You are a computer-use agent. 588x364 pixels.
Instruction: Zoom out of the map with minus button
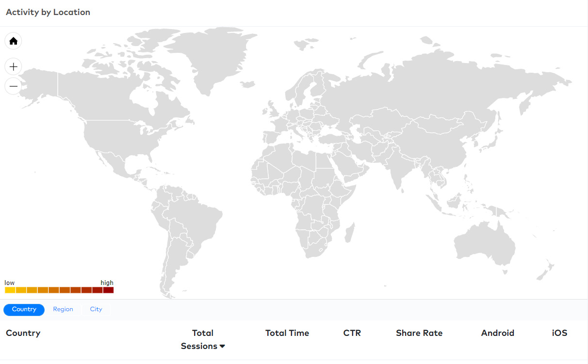[14, 86]
